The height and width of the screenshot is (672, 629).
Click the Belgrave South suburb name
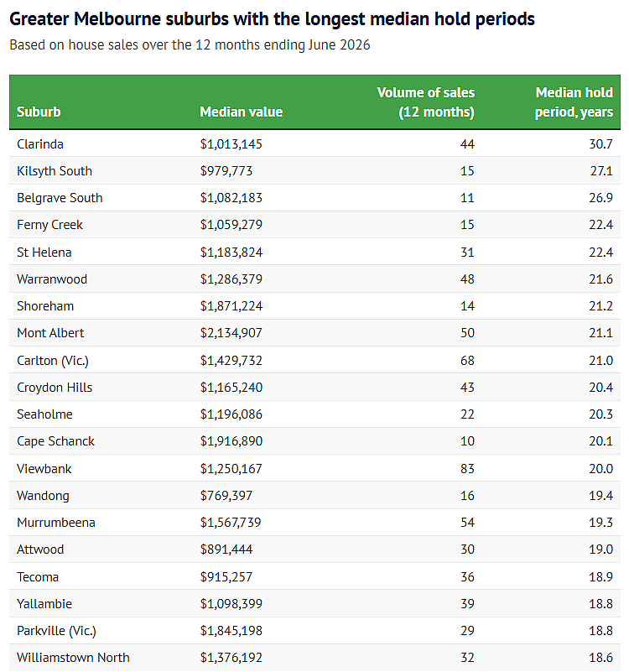(60, 197)
